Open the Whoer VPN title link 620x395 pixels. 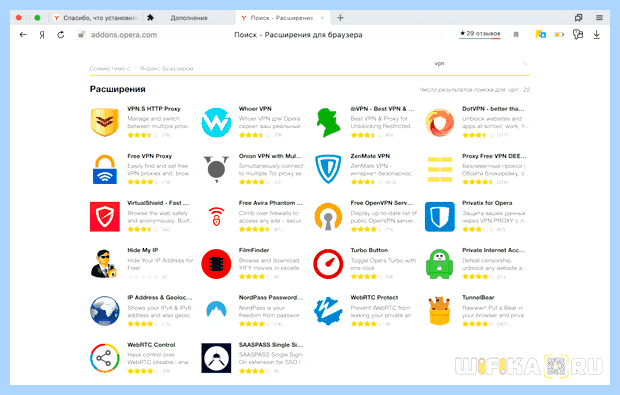255,109
